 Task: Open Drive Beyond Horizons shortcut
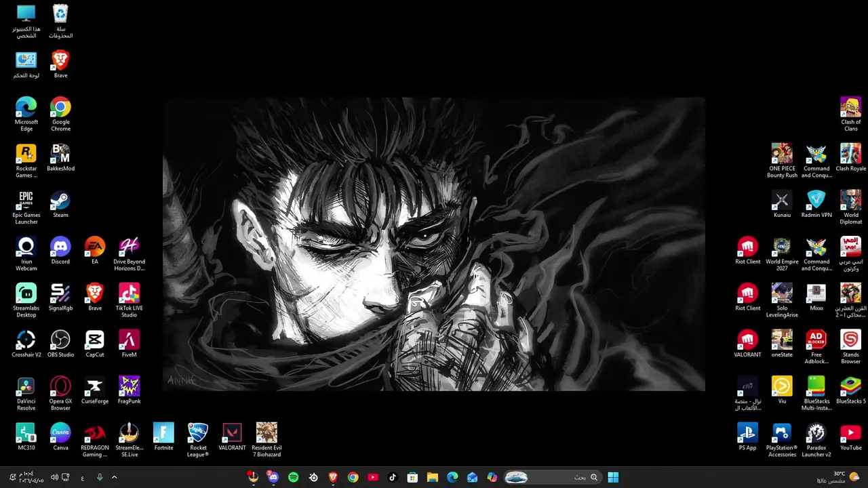tap(129, 254)
